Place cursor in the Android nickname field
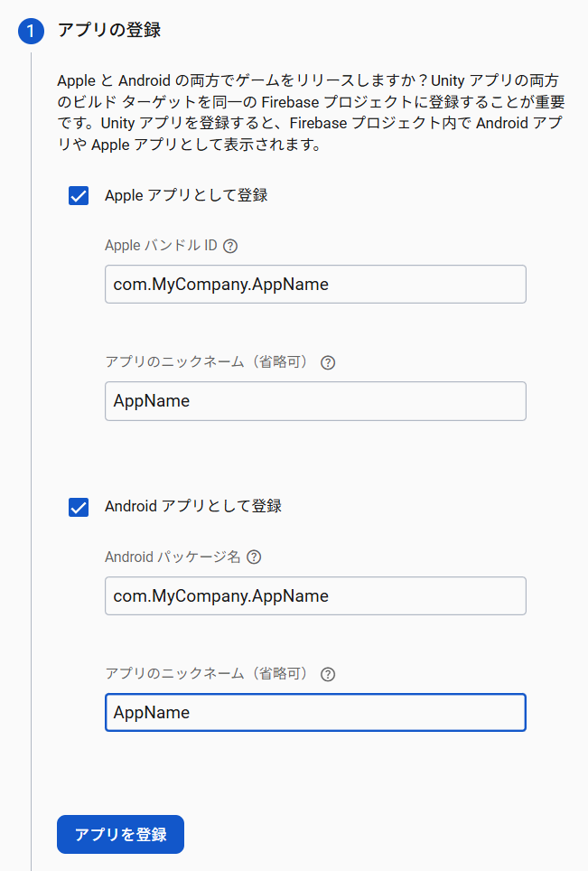 point(314,712)
